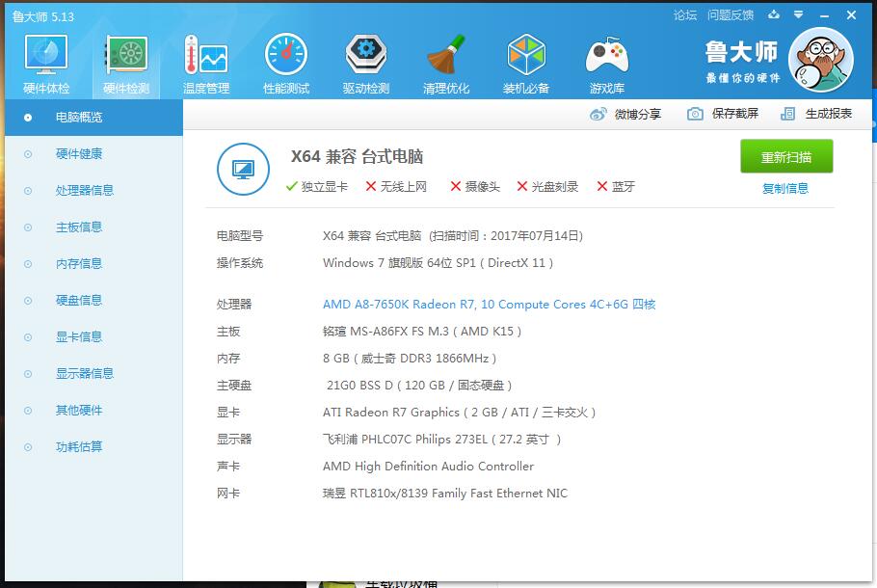Open 游戏库 gamepad icon
This screenshot has height=588, width=877.
[x=607, y=55]
